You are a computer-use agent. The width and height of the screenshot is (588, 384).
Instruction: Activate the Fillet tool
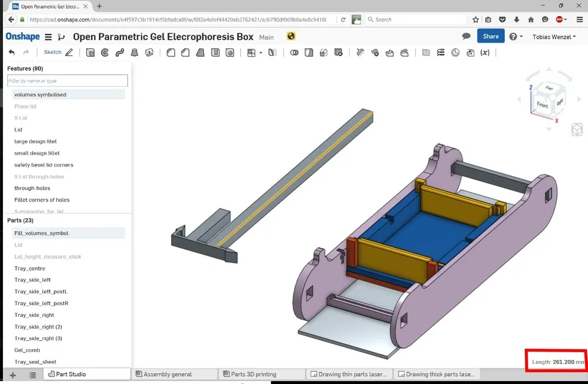(x=171, y=52)
